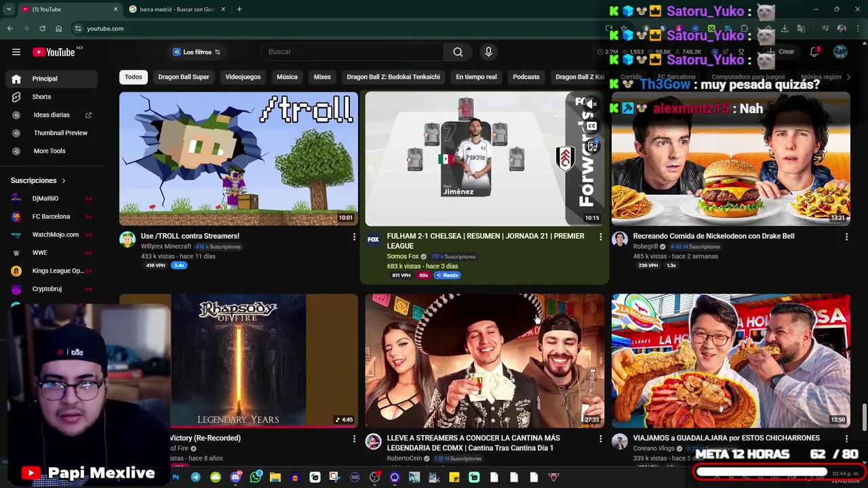
Task: Toggle captions on the Fulham preview
Action: (592, 125)
